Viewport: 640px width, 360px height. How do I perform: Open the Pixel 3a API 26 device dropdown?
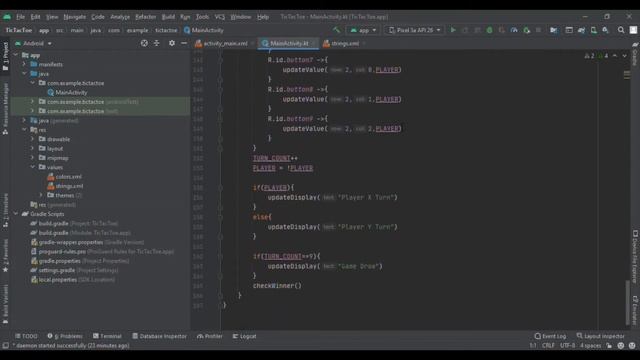click(x=415, y=30)
